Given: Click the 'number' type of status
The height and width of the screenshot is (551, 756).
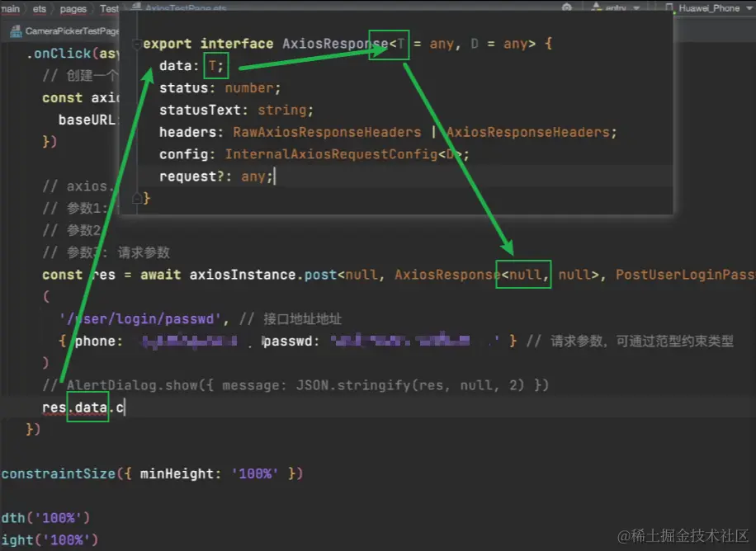Looking at the screenshot, I should [249, 88].
